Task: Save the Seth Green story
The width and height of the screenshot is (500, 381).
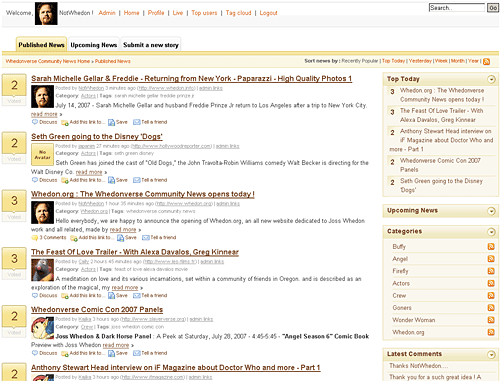Action: (118, 180)
